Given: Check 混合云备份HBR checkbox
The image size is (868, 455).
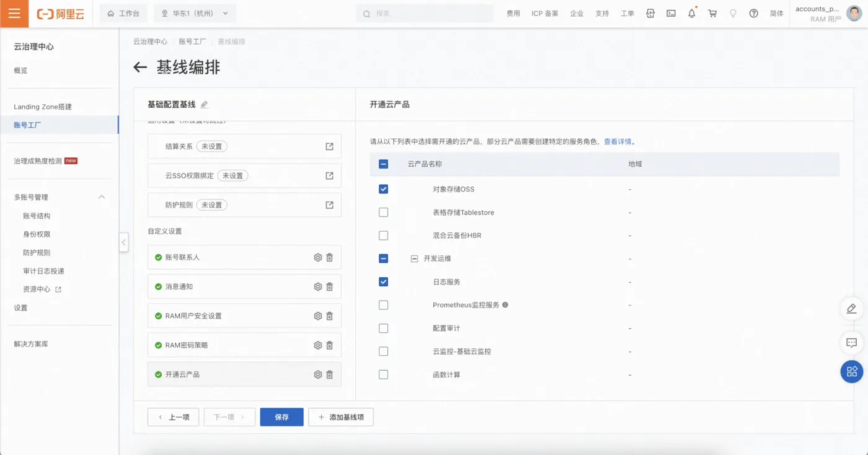Looking at the screenshot, I should pos(383,236).
